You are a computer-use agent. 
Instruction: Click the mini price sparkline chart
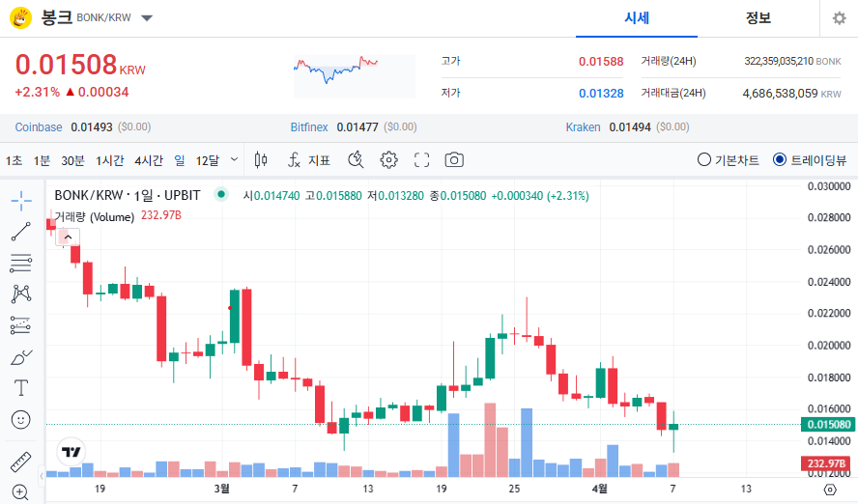[x=354, y=76]
